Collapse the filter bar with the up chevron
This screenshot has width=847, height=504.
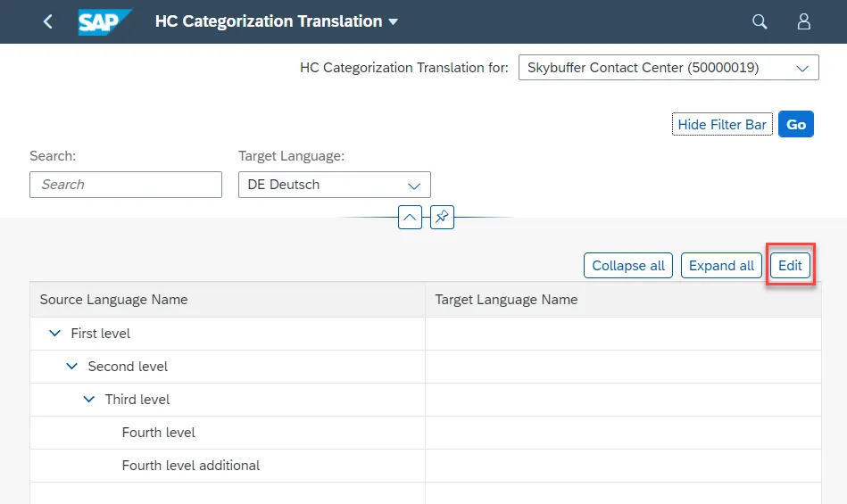(x=410, y=217)
